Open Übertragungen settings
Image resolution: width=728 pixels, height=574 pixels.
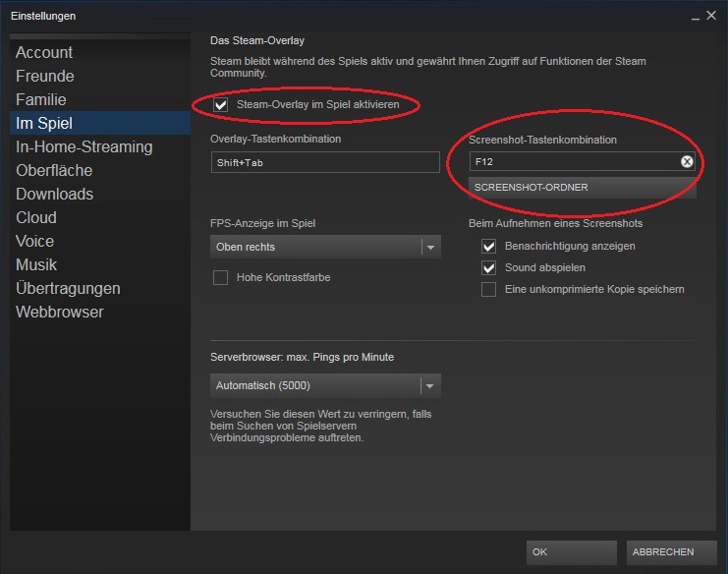[100, 288]
